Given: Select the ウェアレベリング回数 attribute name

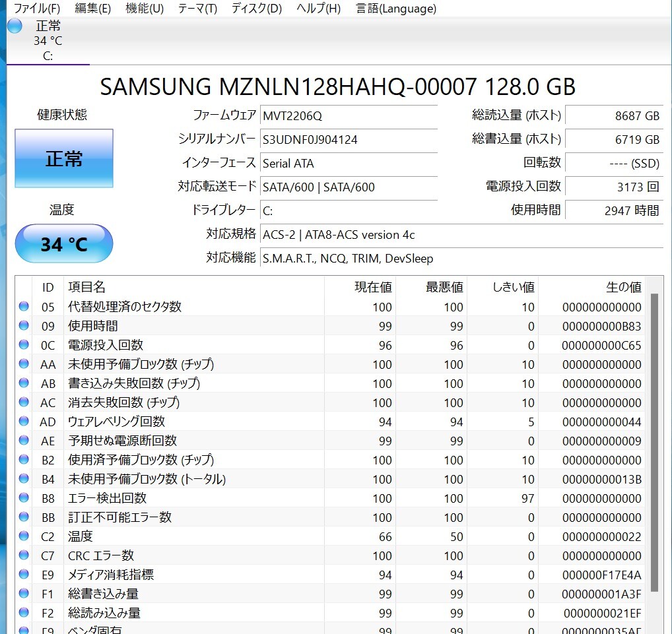Looking at the screenshot, I should point(116,422).
